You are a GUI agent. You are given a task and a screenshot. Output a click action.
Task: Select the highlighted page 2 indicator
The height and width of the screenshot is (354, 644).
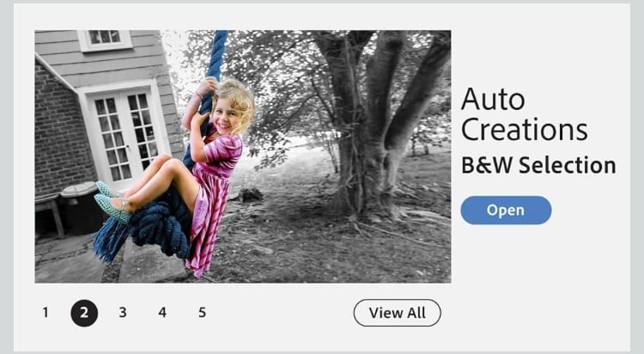pyautogui.click(x=84, y=313)
